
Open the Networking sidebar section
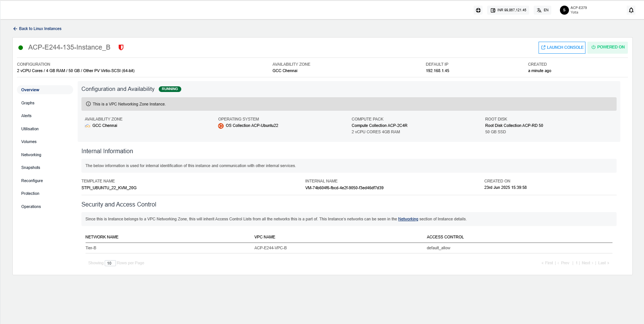[x=31, y=155]
